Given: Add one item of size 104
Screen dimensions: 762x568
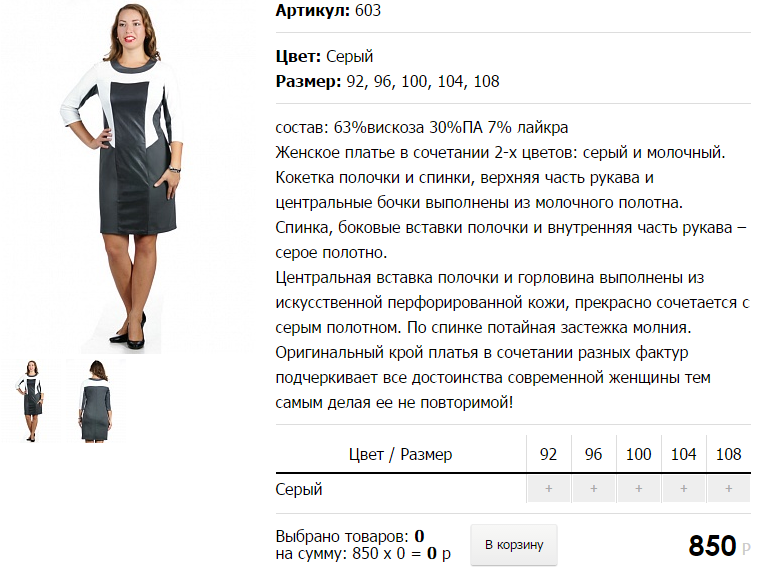Looking at the screenshot, I should tap(684, 489).
